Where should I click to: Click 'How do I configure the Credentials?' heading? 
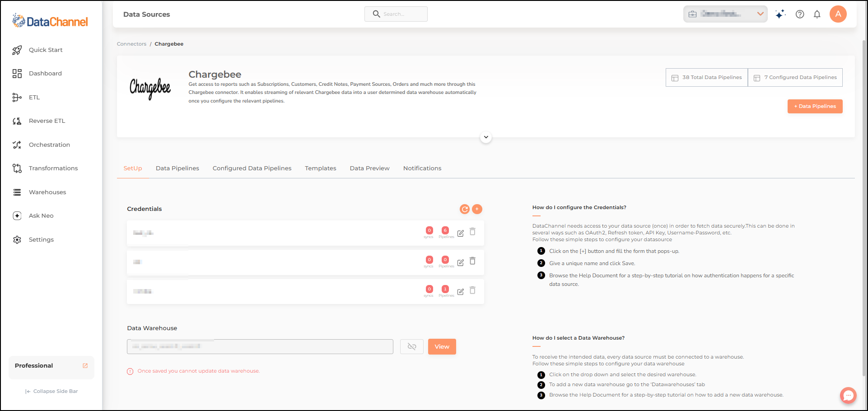coord(579,208)
